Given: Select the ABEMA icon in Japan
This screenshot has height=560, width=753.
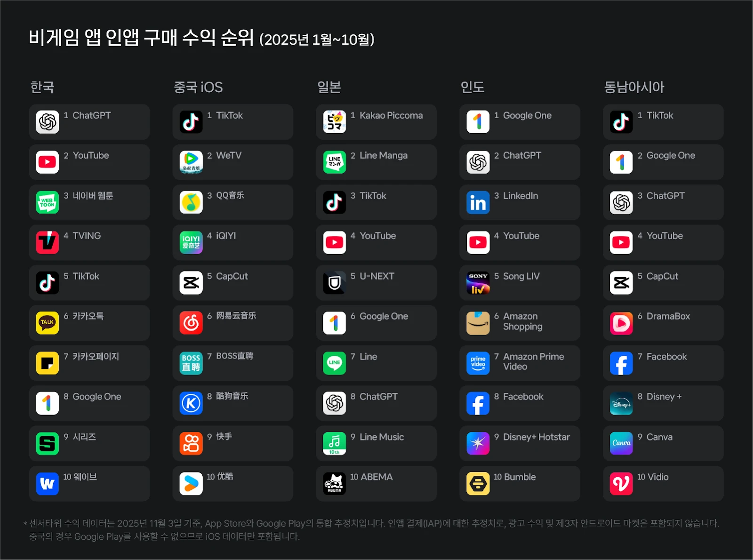Looking at the screenshot, I should (x=335, y=484).
